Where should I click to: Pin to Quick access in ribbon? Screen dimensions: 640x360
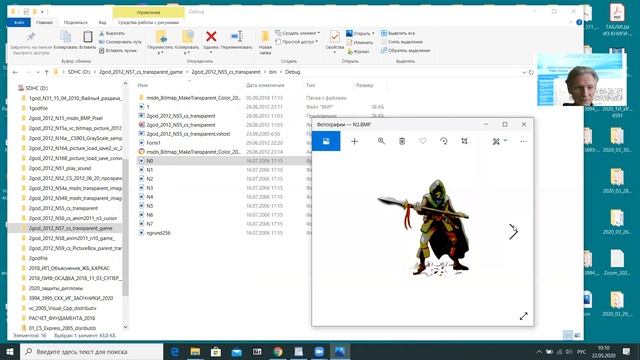coord(31,42)
